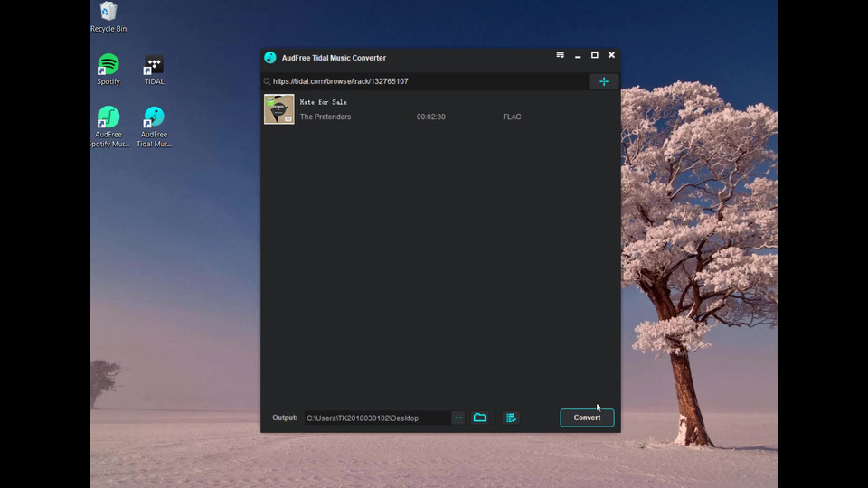The width and height of the screenshot is (868, 488).
Task: Close the AudFree Tidal Music Converter
Action: [x=612, y=55]
